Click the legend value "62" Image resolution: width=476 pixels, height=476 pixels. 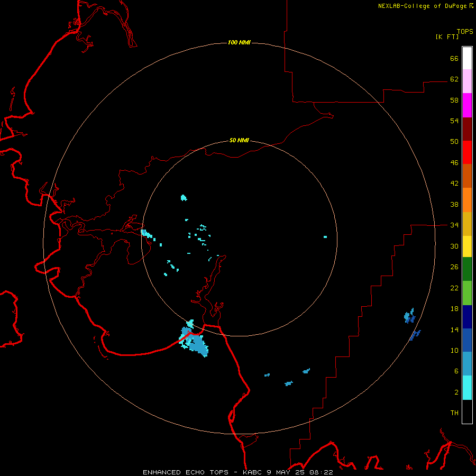(454, 79)
